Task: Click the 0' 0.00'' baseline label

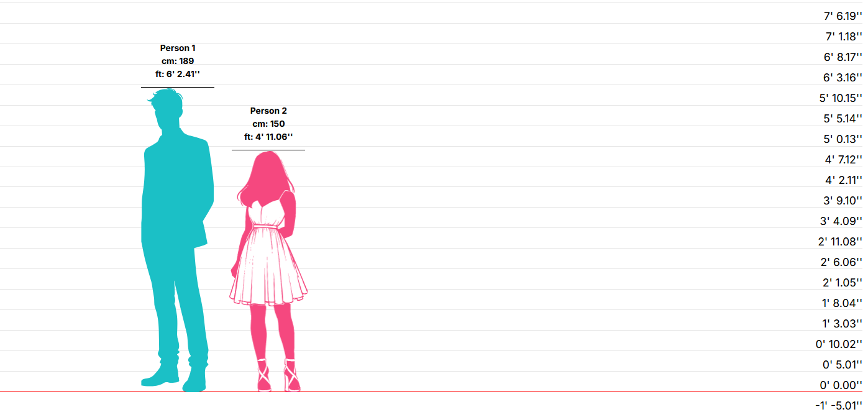Action: (841, 385)
